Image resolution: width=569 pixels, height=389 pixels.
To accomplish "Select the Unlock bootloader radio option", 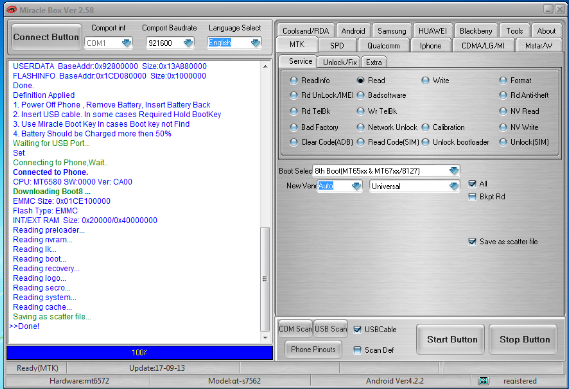I will (x=425, y=142).
